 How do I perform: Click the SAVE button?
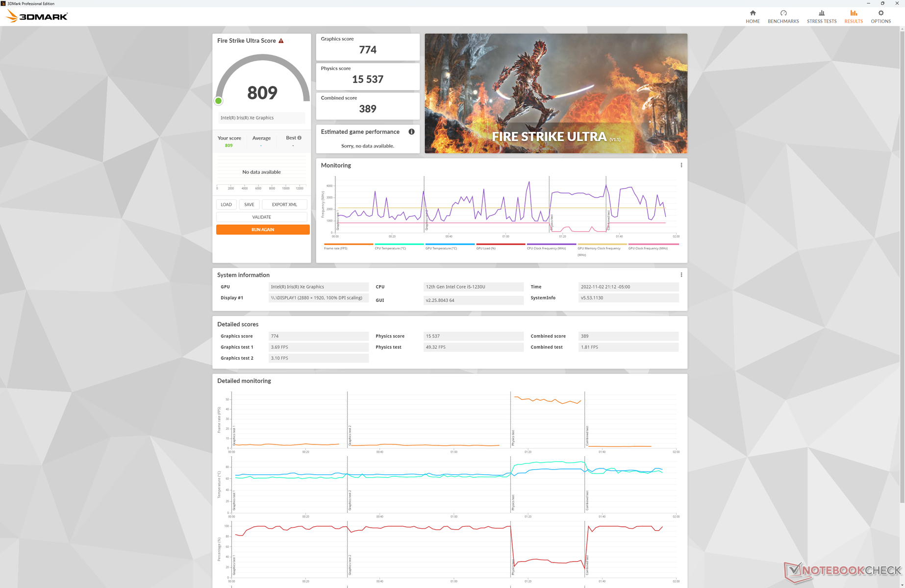tap(249, 204)
